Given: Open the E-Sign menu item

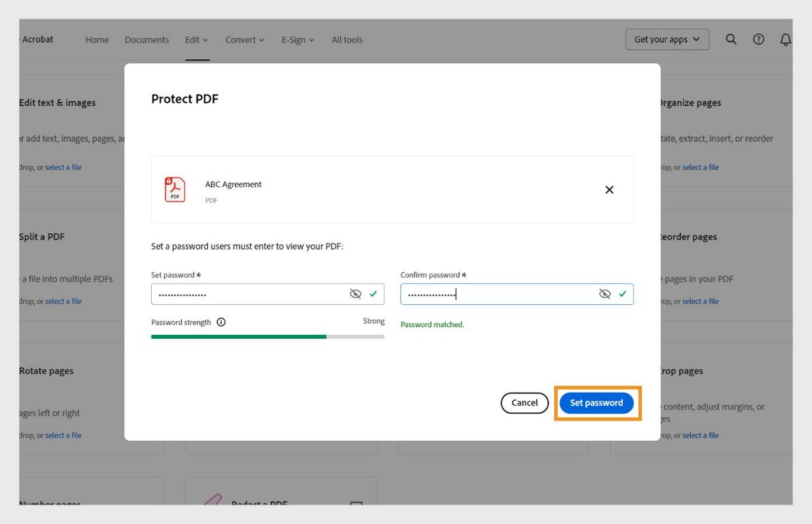Looking at the screenshot, I should click(x=297, y=39).
